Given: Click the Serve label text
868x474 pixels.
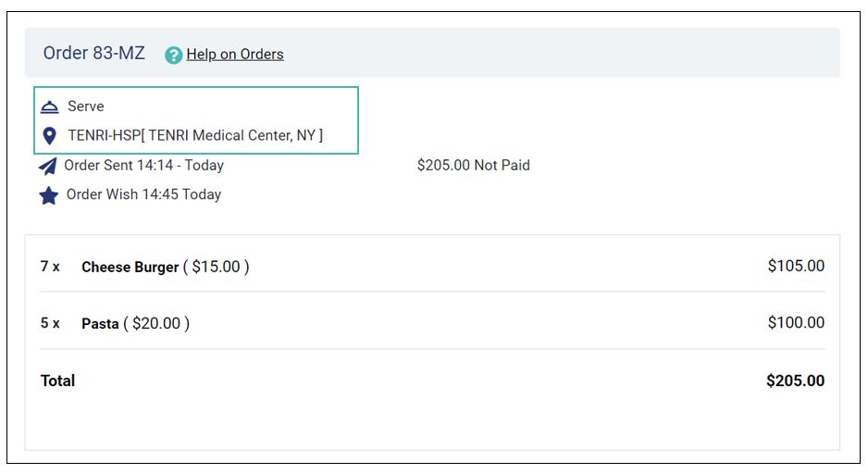Looking at the screenshot, I should pyautogui.click(x=86, y=106).
